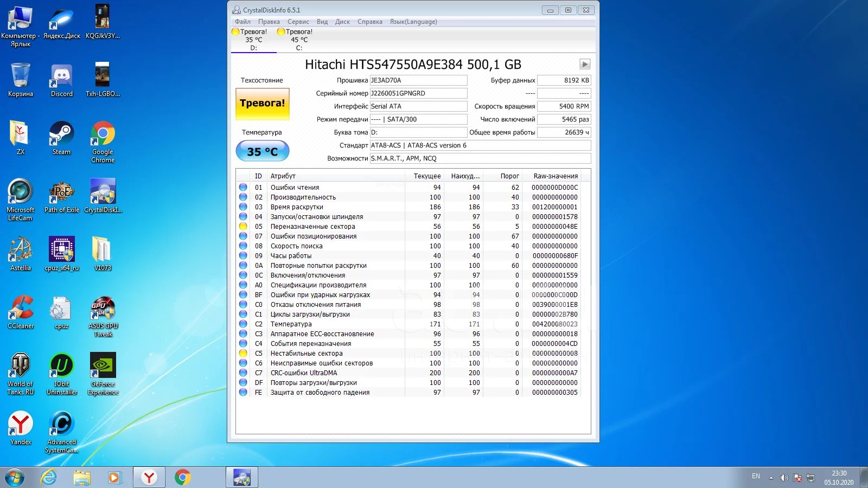Switch to CrystalDiskInfo taskbar button
Screen dimensions: 868x488
[242, 478]
